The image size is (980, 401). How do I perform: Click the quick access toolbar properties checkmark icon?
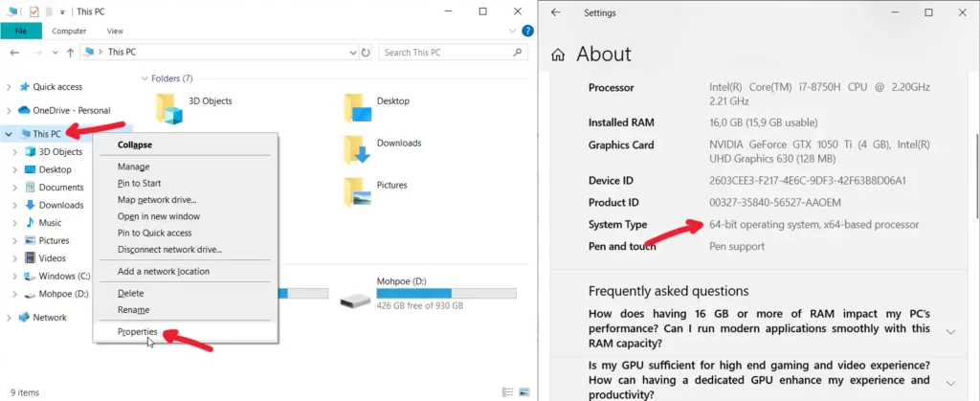[x=34, y=11]
